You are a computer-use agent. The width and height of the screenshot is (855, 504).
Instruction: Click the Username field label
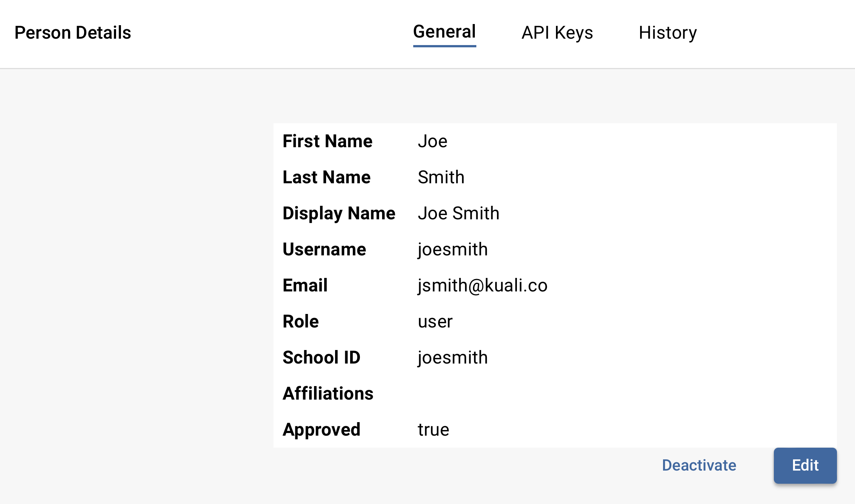point(324,249)
